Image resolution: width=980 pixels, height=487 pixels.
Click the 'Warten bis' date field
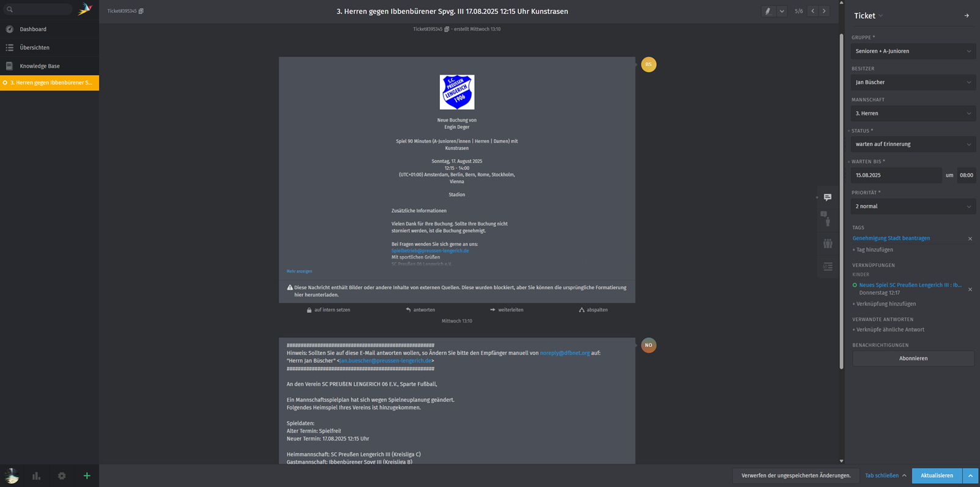(x=896, y=175)
